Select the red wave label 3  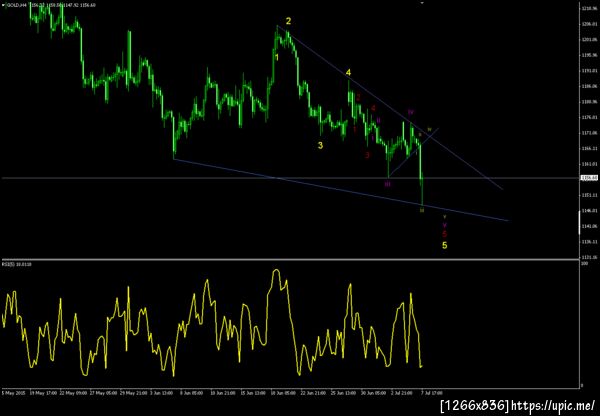click(367, 155)
